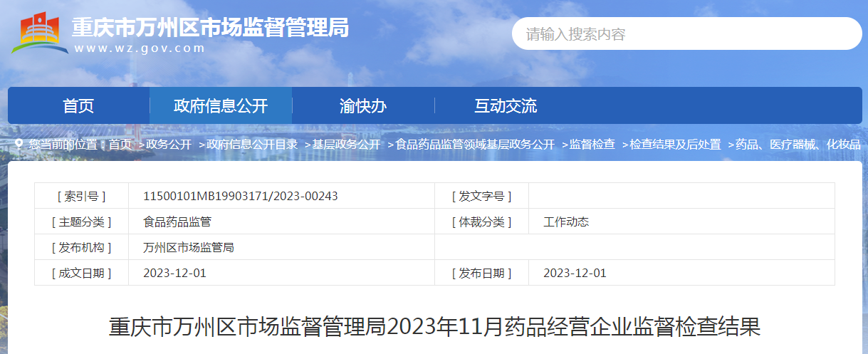This screenshot has height=354, width=868.
Task: Open 食品药品监管领域基层政务公开 breadcrumb link
Action: (475, 144)
